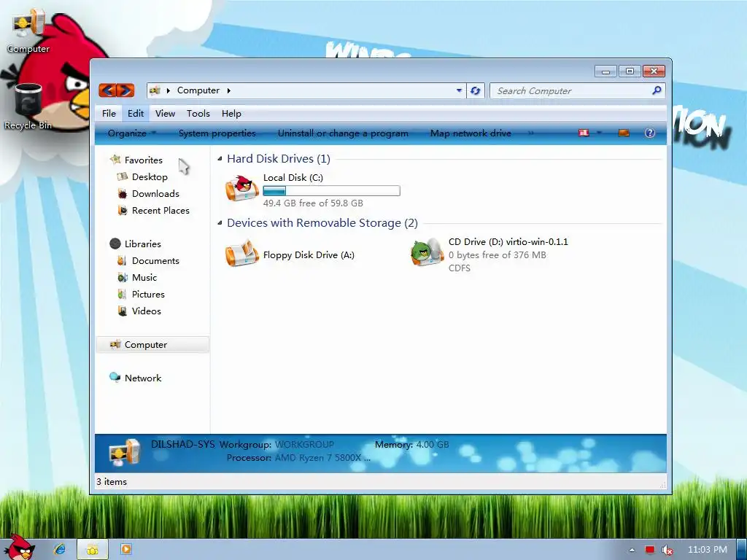Expand arrow after Computer breadcrumb
This screenshot has height=560, width=747.
tap(228, 90)
